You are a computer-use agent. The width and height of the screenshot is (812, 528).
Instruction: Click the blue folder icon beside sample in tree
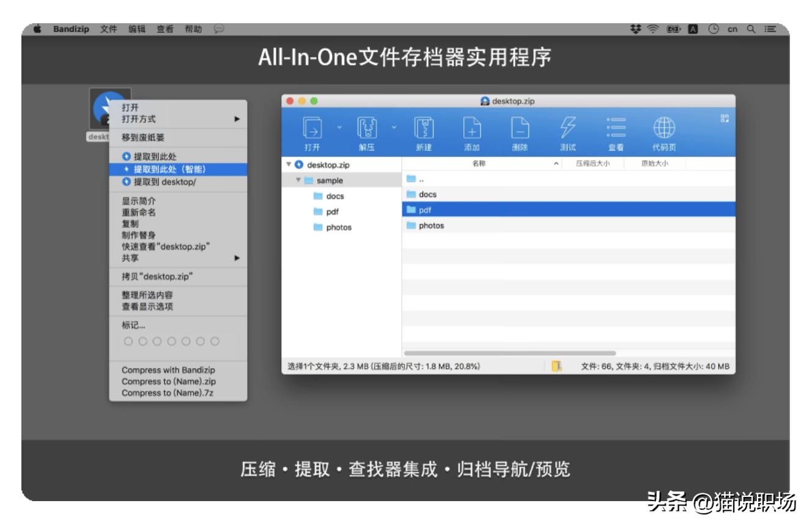(x=308, y=180)
